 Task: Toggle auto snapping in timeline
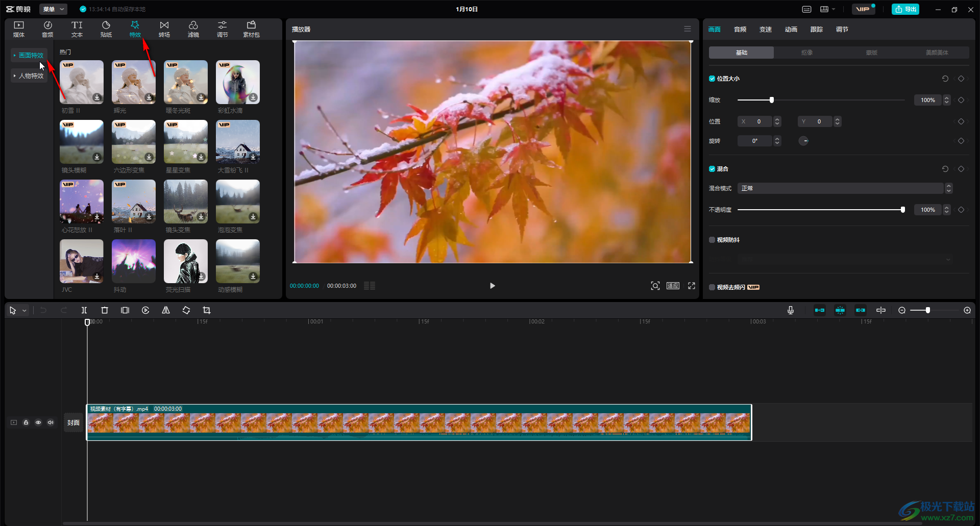(x=840, y=310)
